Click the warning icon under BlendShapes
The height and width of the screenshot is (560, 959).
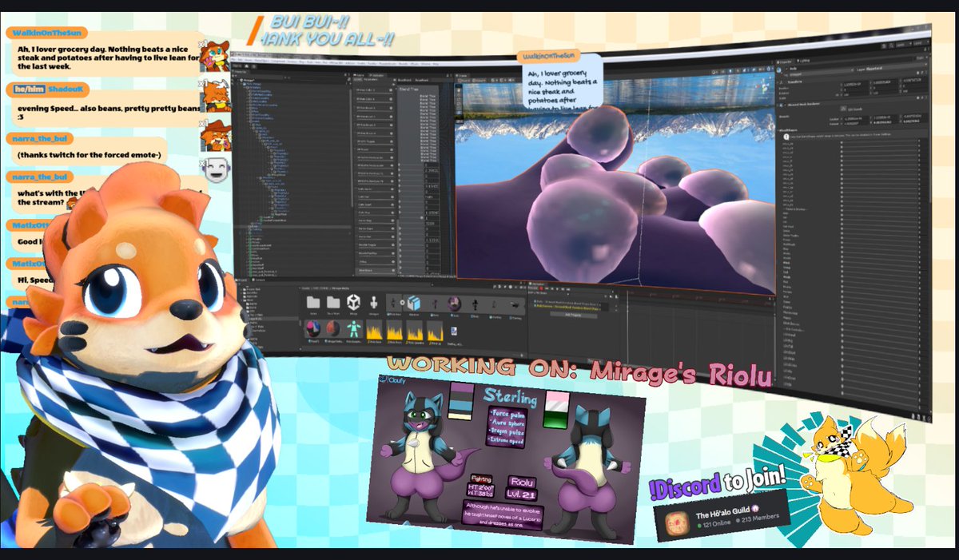786,137
